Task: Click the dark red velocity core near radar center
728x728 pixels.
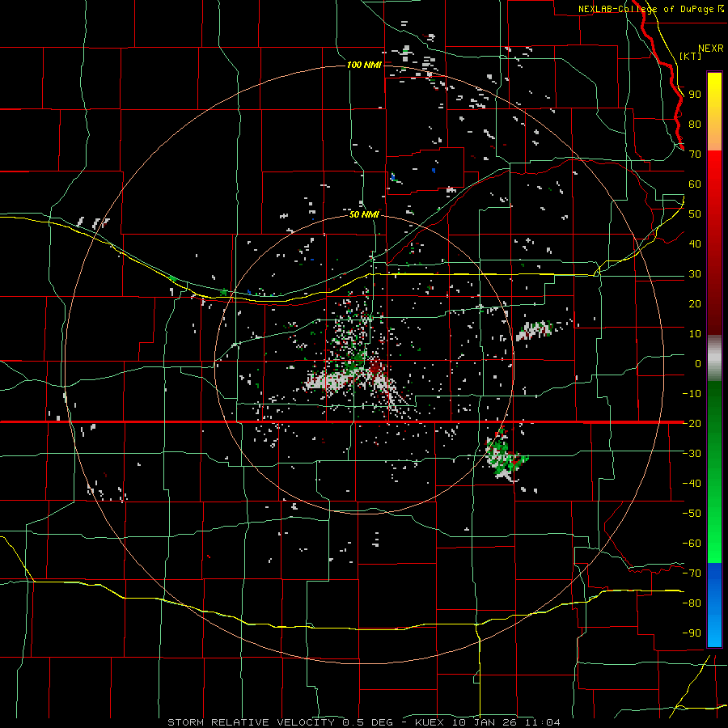Action: click(x=375, y=368)
